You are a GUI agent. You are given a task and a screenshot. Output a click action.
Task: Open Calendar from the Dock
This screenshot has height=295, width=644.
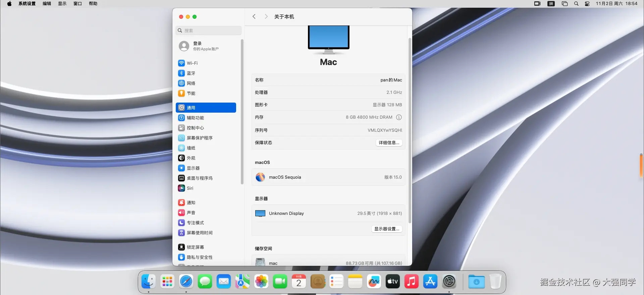tap(299, 282)
